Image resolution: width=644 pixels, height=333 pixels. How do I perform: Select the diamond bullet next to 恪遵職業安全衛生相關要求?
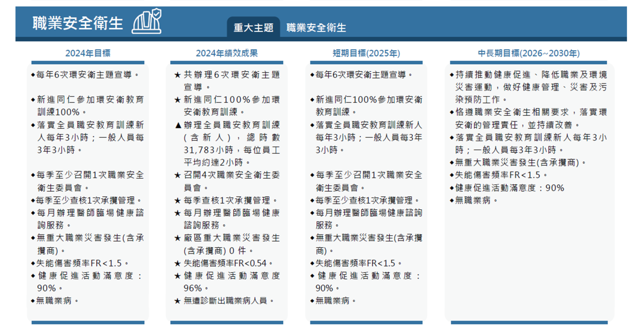(x=452, y=112)
